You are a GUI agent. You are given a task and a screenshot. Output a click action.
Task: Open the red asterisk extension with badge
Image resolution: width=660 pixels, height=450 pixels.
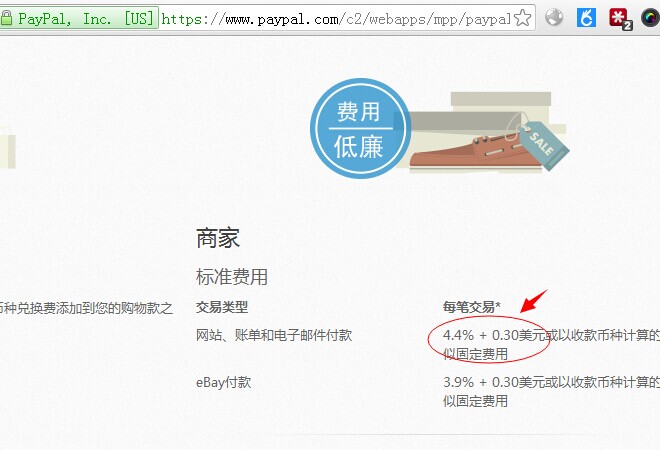pyautogui.click(x=620, y=19)
